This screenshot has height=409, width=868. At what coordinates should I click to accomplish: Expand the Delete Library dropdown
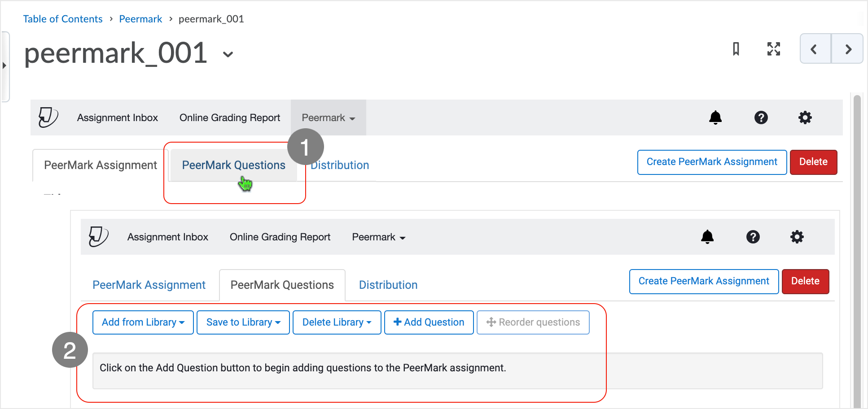(x=337, y=322)
